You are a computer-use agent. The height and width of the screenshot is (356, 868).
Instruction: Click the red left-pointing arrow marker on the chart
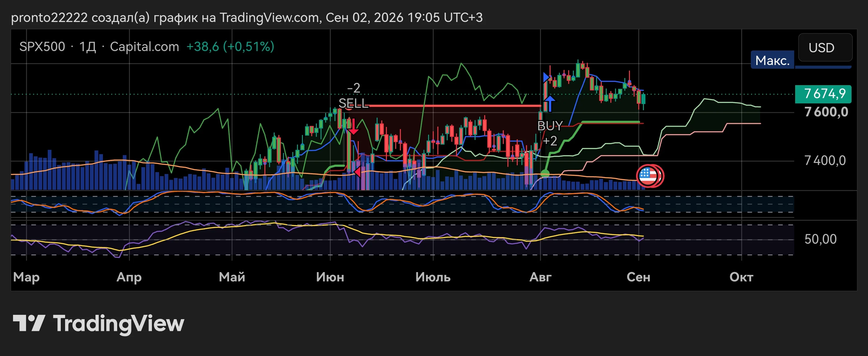pyautogui.click(x=357, y=172)
